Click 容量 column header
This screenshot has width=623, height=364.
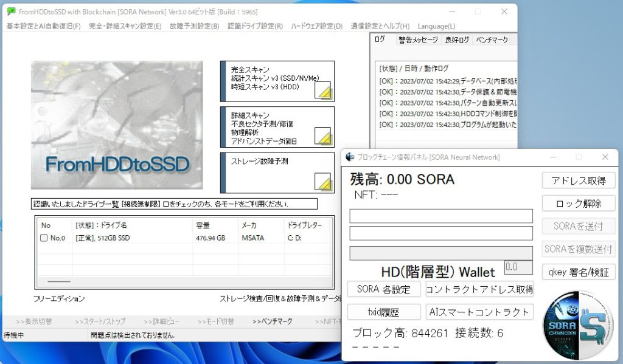215,225
